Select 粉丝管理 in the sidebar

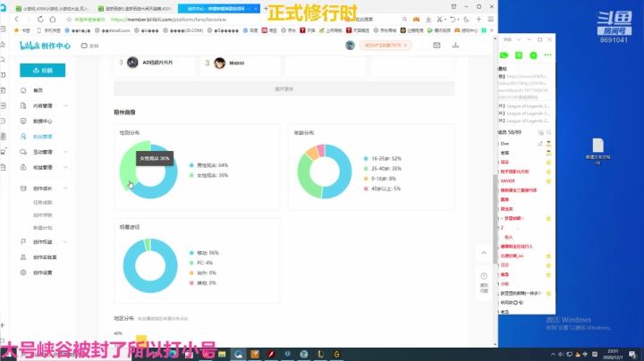coord(42,137)
